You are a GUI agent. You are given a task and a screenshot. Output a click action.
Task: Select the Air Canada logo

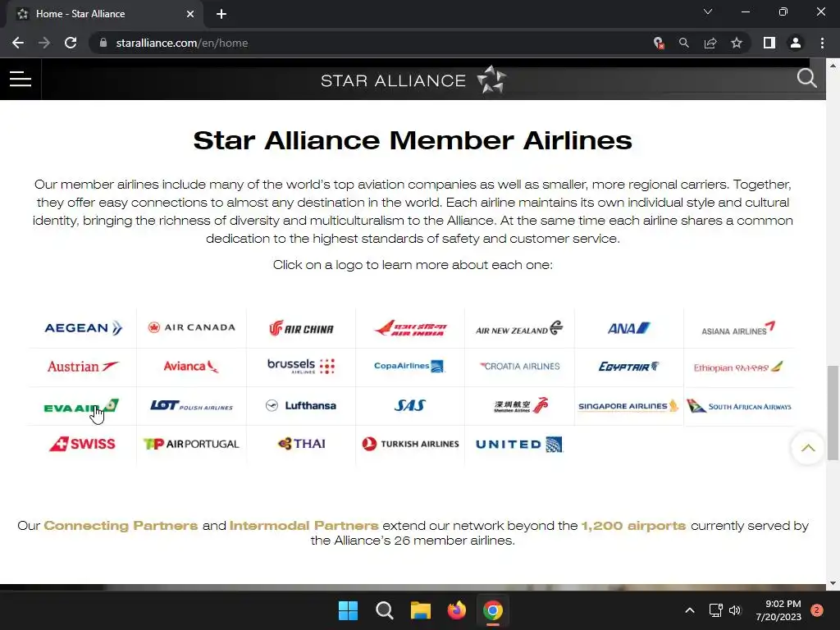tap(192, 327)
